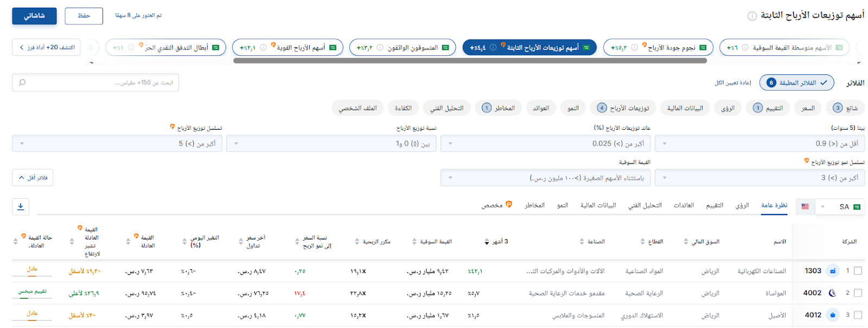
Task: Switch to the التحليل الفني results tab
Action: click(645, 205)
